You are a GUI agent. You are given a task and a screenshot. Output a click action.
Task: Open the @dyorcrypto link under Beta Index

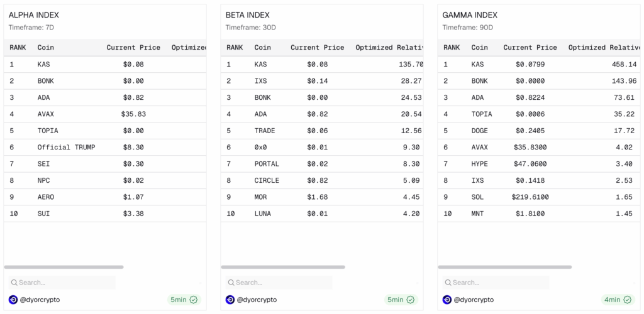click(x=256, y=300)
